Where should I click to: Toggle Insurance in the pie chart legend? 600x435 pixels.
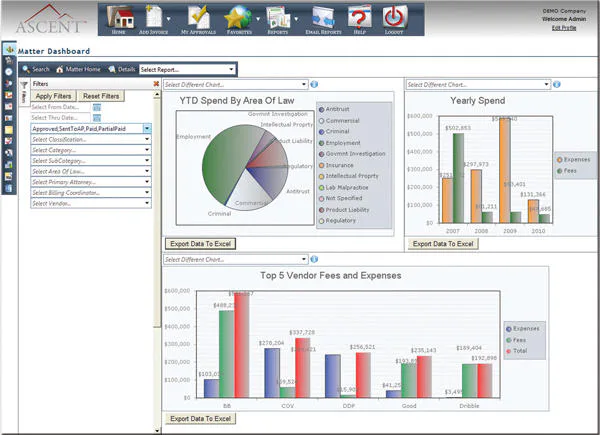point(336,165)
